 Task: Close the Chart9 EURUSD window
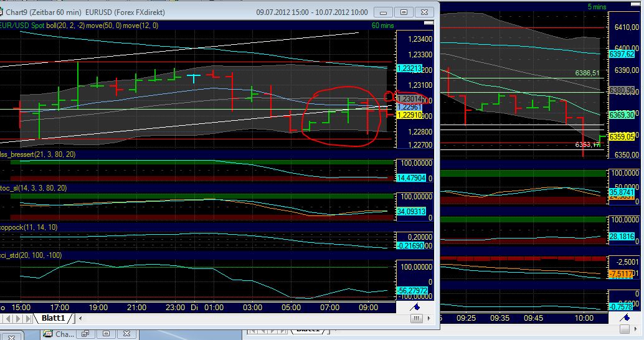(x=424, y=12)
